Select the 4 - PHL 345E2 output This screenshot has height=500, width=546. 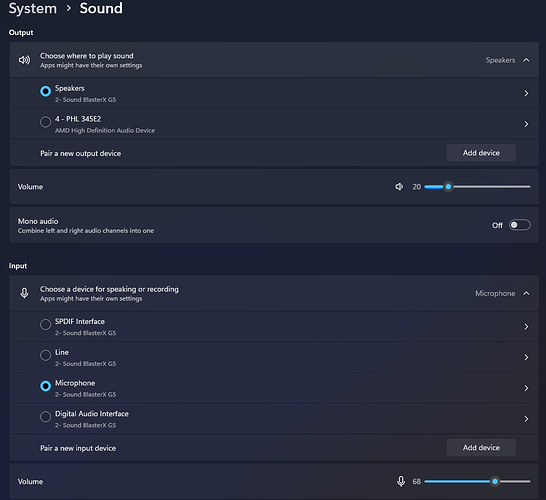coord(45,122)
